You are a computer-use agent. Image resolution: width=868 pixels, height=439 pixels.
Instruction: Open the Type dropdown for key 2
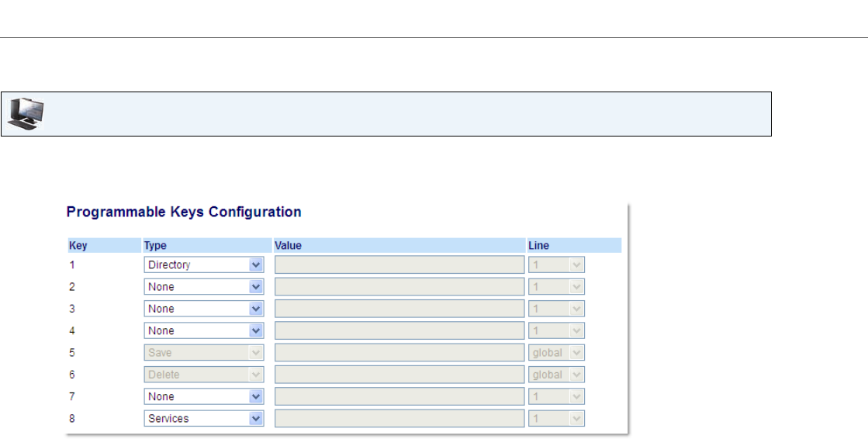[204, 287]
